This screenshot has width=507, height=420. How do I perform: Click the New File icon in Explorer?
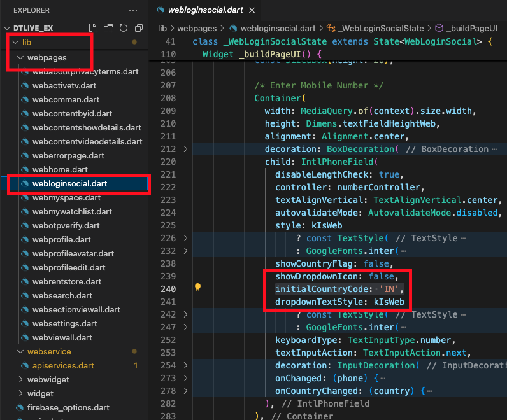94,28
